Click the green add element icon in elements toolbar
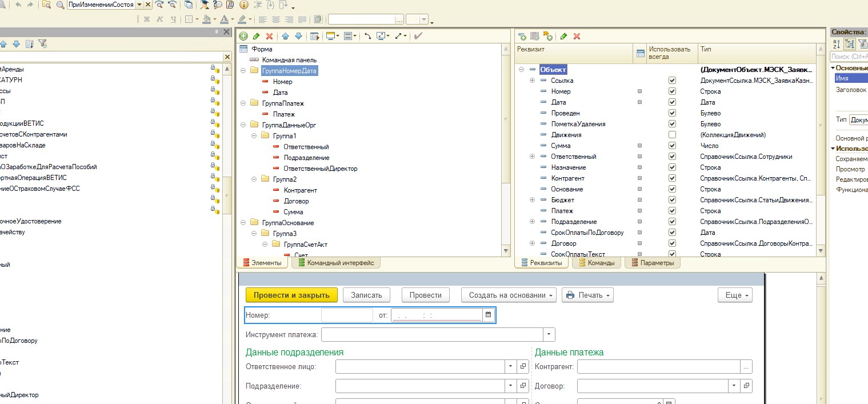868x404 pixels. [243, 36]
